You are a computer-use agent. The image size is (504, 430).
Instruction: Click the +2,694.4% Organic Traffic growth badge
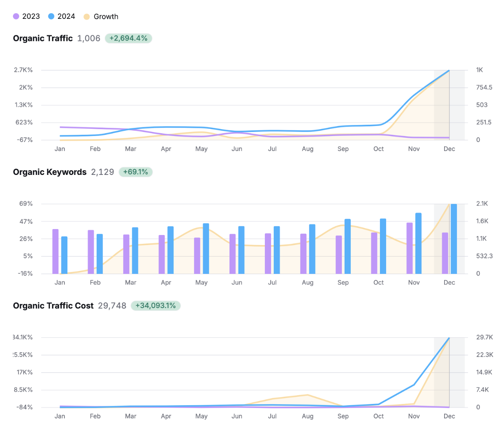click(128, 39)
